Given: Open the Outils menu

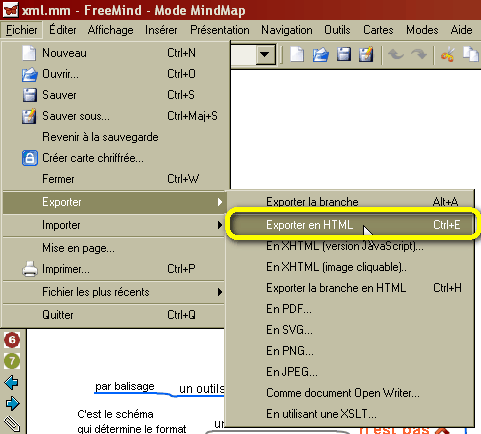Looking at the screenshot, I should pos(337,30).
